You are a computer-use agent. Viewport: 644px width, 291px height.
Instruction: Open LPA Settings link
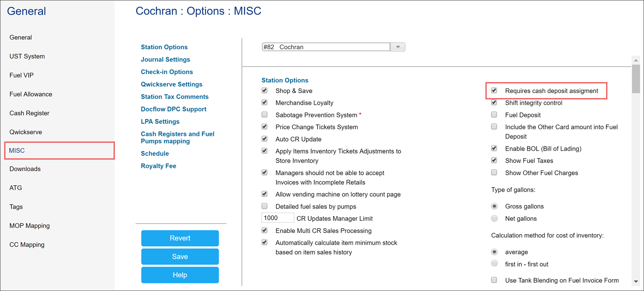click(160, 122)
